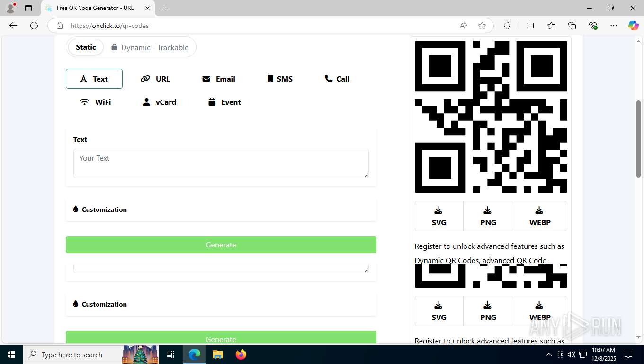The width and height of the screenshot is (644, 364).
Task: Open tab actions menu
Action: pos(28,8)
